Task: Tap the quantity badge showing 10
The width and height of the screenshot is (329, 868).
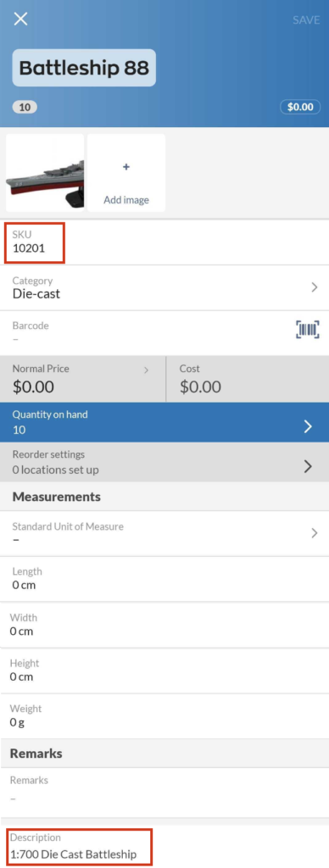Action: click(25, 108)
